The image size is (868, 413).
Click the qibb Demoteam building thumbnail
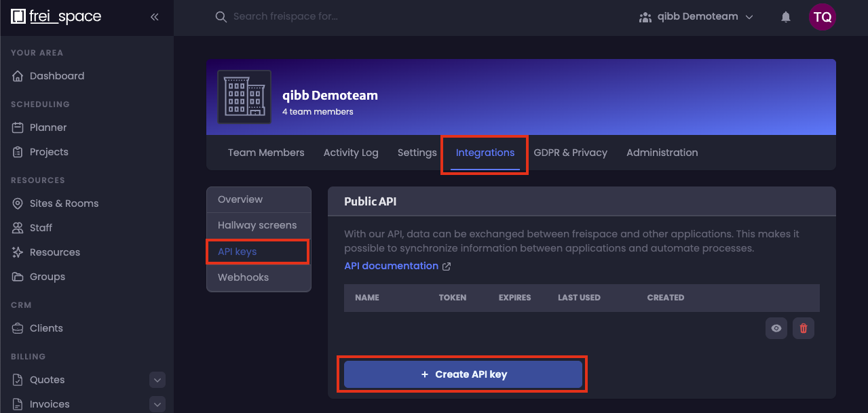(244, 97)
